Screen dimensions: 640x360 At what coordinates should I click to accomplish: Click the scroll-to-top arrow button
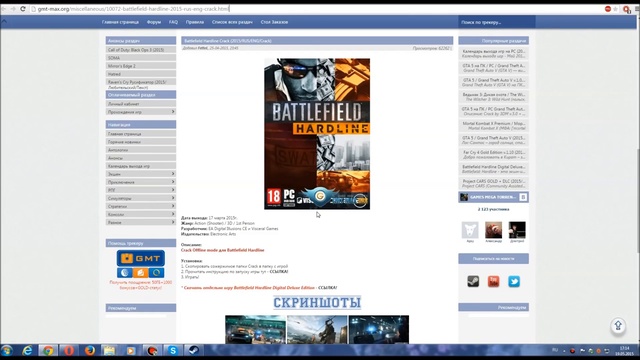coord(618,325)
